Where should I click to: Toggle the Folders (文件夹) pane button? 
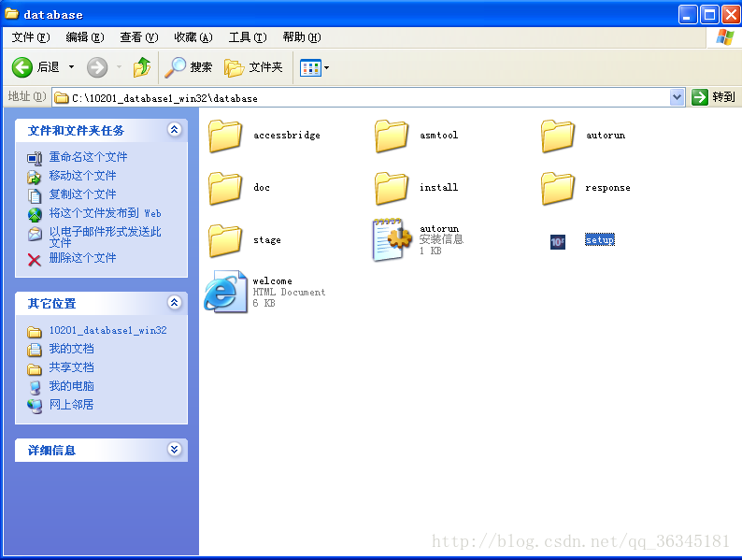[253, 67]
